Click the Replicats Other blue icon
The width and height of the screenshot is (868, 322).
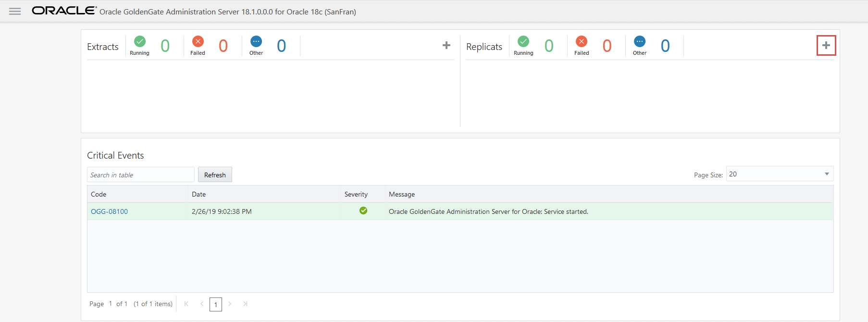[640, 41]
